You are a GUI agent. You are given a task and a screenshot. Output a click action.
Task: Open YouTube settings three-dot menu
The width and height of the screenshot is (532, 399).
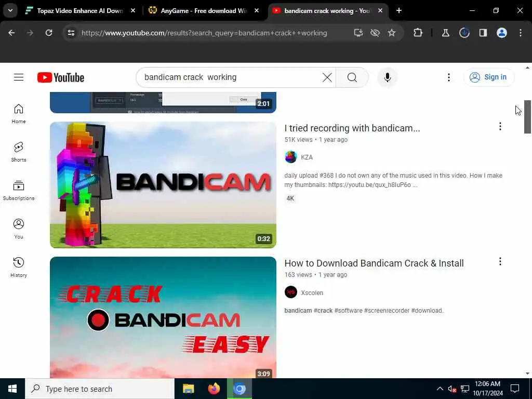click(448, 77)
